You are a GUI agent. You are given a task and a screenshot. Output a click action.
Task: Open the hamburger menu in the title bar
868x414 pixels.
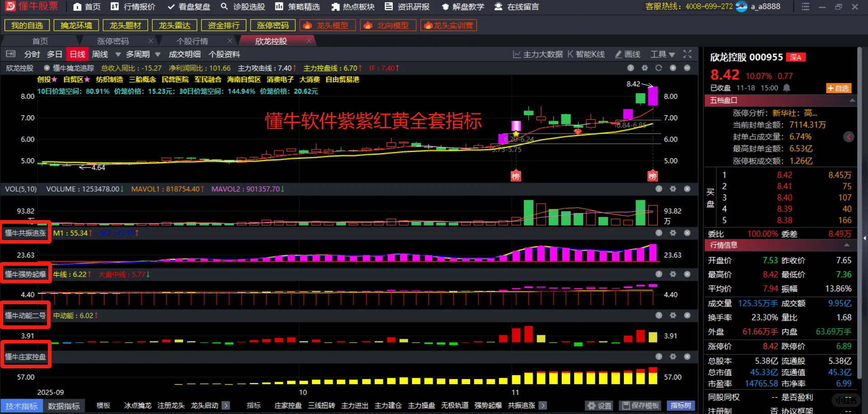(x=805, y=7)
